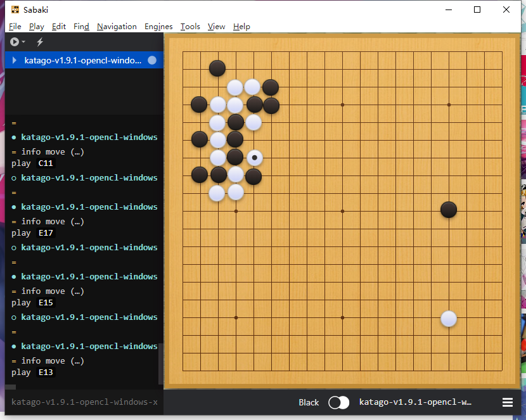
Task: Click the E17 move coordinate in log
Action: point(46,233)
